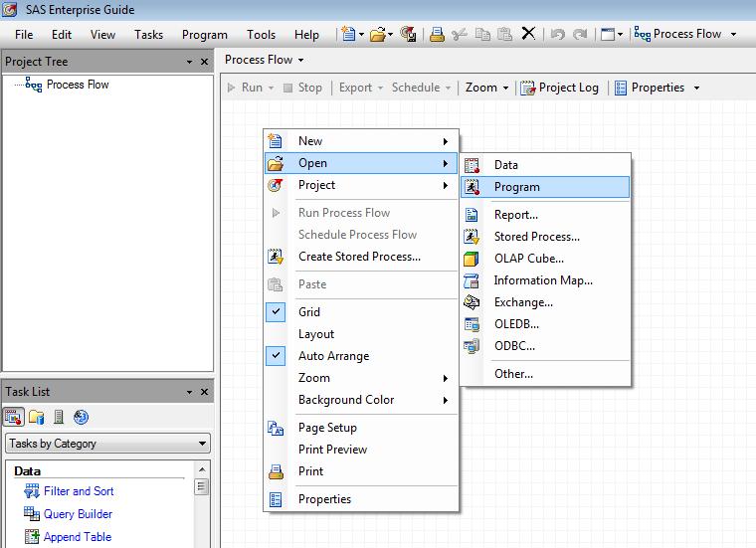This screenshot has height=548, width=756.
Task: Expand the Project submenu
Action: [x=361, y=185]
